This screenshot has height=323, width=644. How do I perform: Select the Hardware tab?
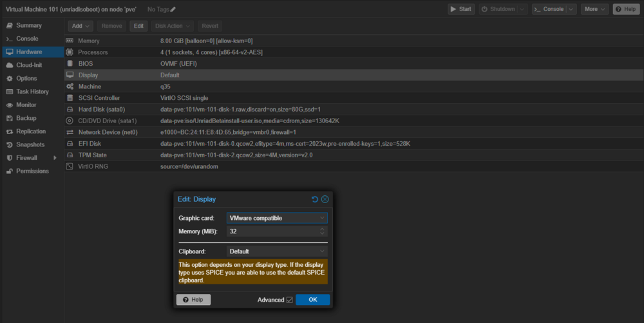pyautogui.click(x=32, y=52)
